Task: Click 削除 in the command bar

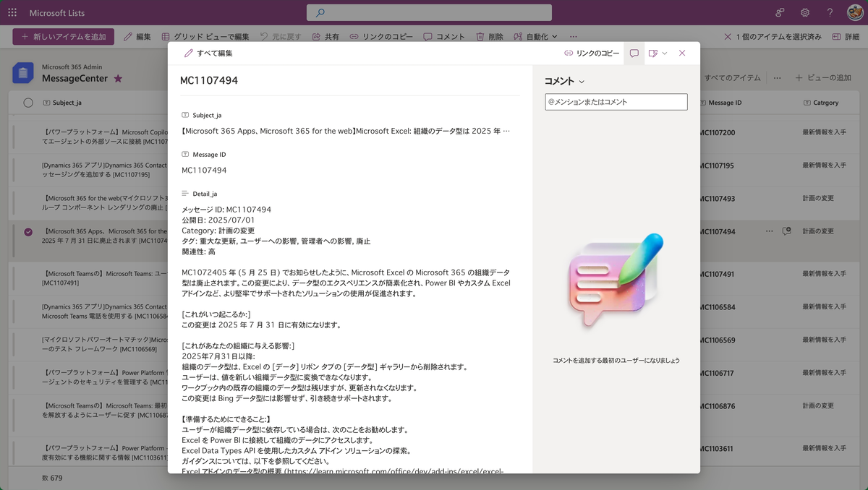Action: coord(490,36)
